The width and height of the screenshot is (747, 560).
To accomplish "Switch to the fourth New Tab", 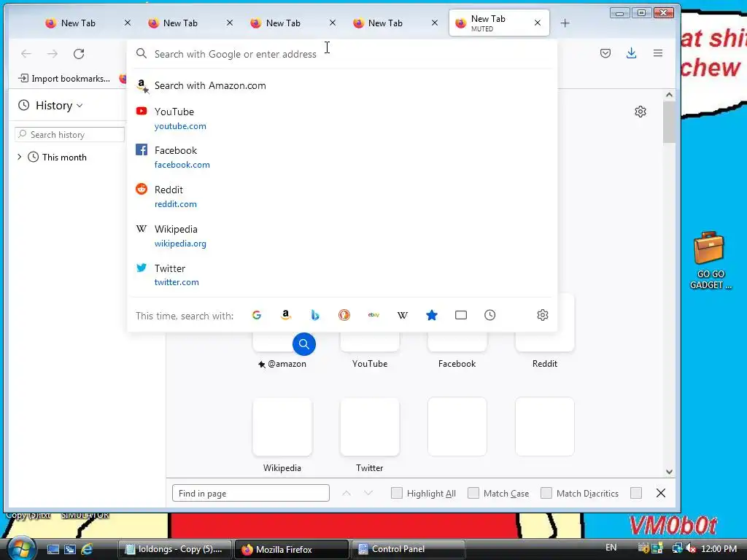I will point(385,23).
